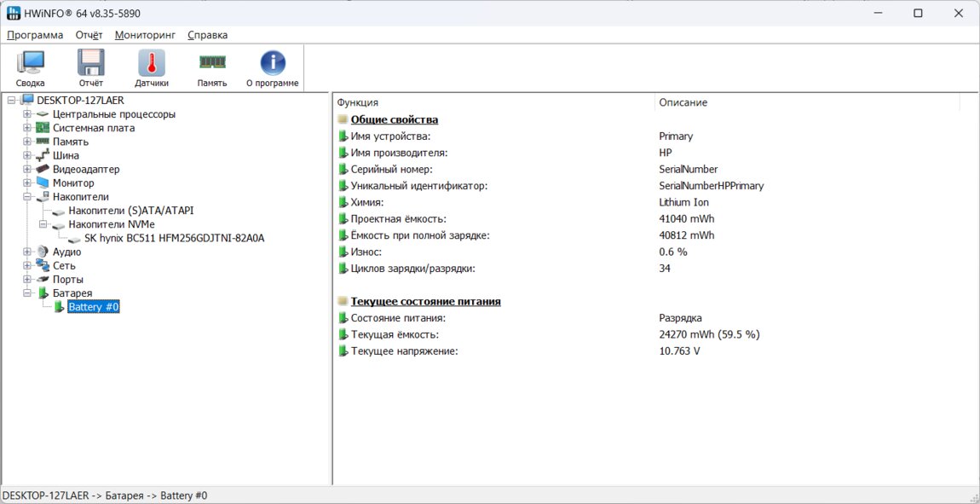Open the О программе info icon

point(272,64)
